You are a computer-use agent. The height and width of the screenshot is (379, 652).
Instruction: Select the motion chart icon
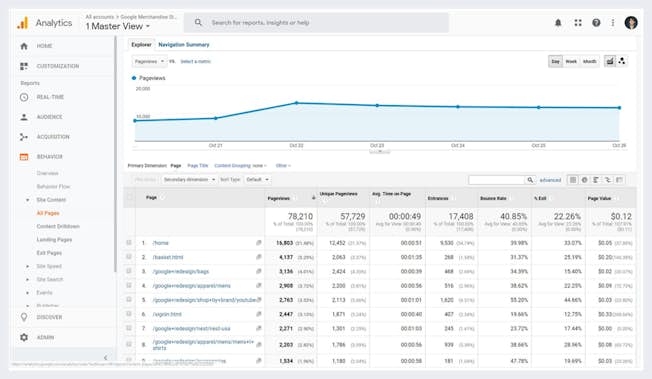tap(622, 61)
